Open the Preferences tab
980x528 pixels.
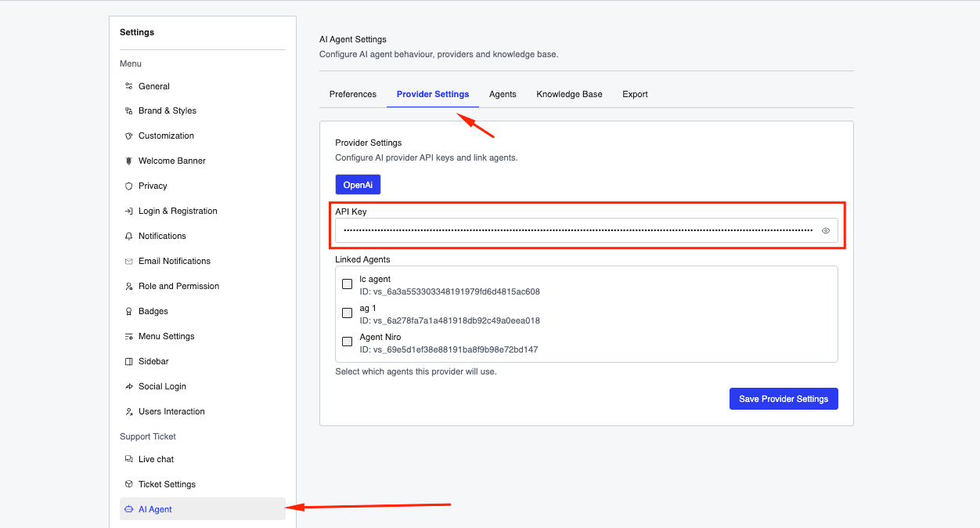tap(353, 94)
